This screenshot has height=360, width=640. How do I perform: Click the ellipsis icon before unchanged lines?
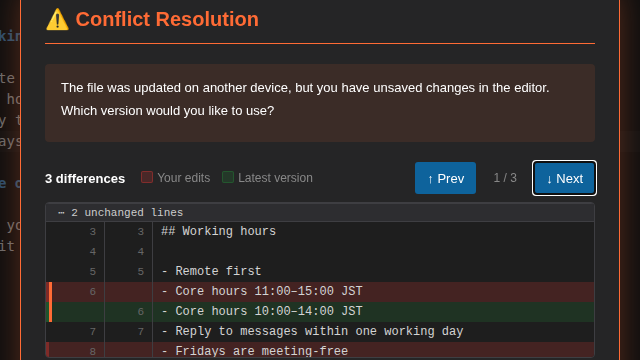[x=61, y=213]
